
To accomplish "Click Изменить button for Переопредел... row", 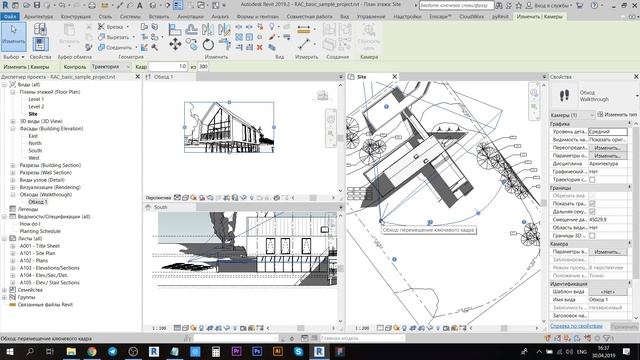I will click(608, 148).
